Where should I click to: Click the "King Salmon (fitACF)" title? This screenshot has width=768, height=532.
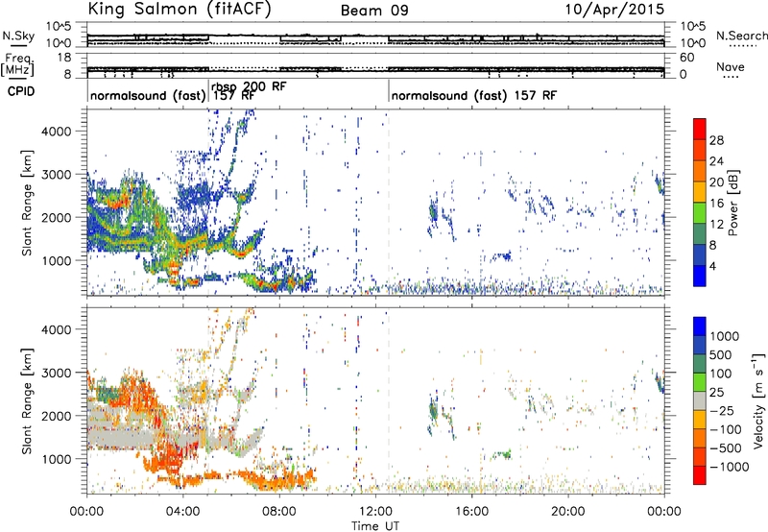180,10
